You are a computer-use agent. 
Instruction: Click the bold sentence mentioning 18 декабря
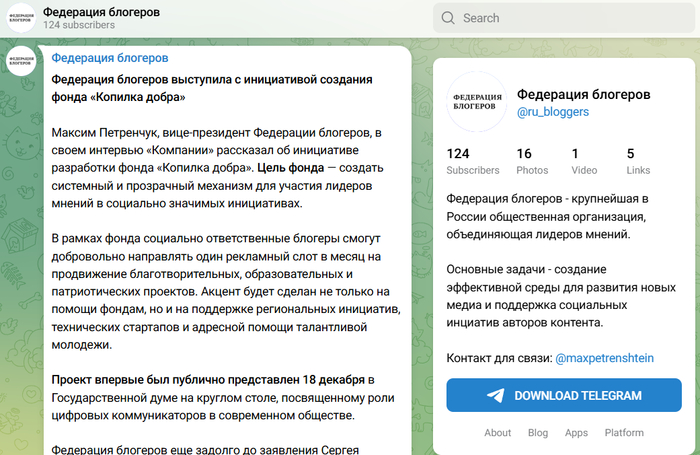click(208, 380)
